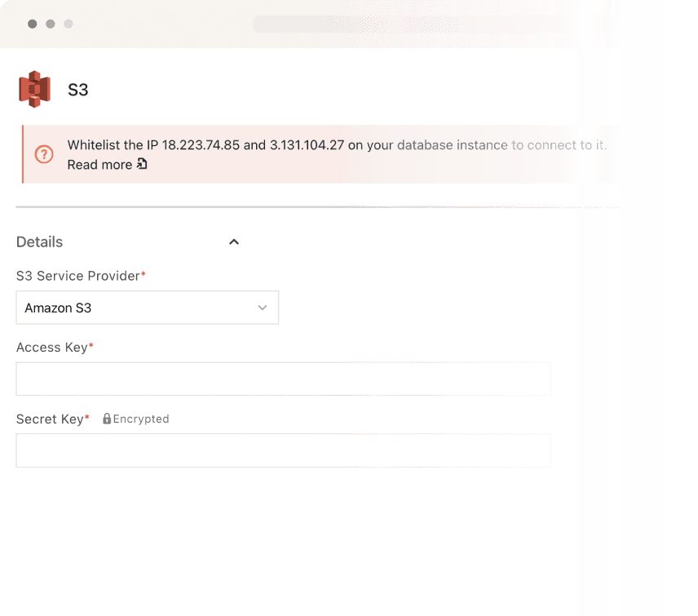The height and width of the screenshot is (616, 698).
Task: Click the leftmost dark window control dot
Action: [x=32, y=24]
